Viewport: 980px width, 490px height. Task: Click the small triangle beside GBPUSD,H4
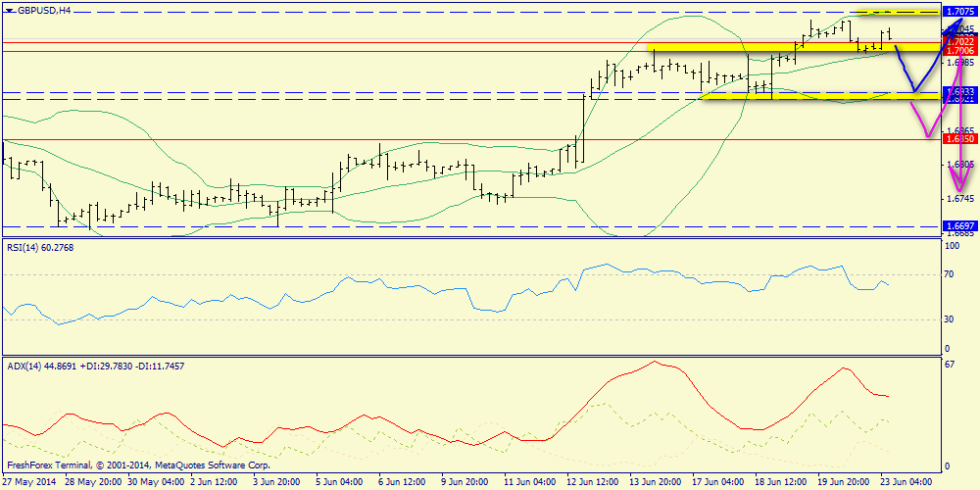point(9,11)
